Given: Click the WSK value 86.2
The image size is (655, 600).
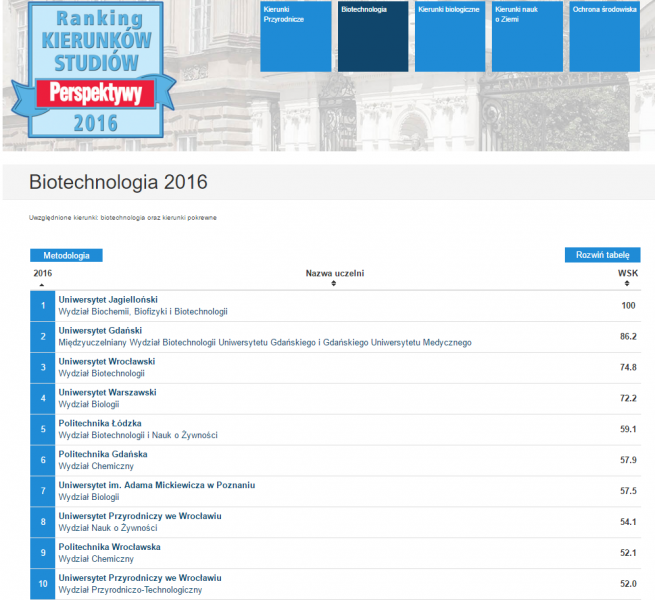Looking at the screenshot, I should click(x=628, y=336).
